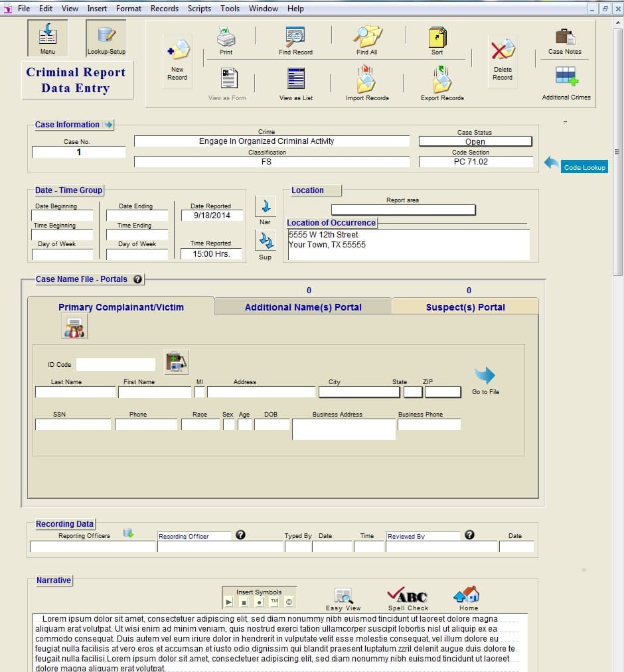
Task: Click the Lookup-Setup button
Action: point(106,38)
